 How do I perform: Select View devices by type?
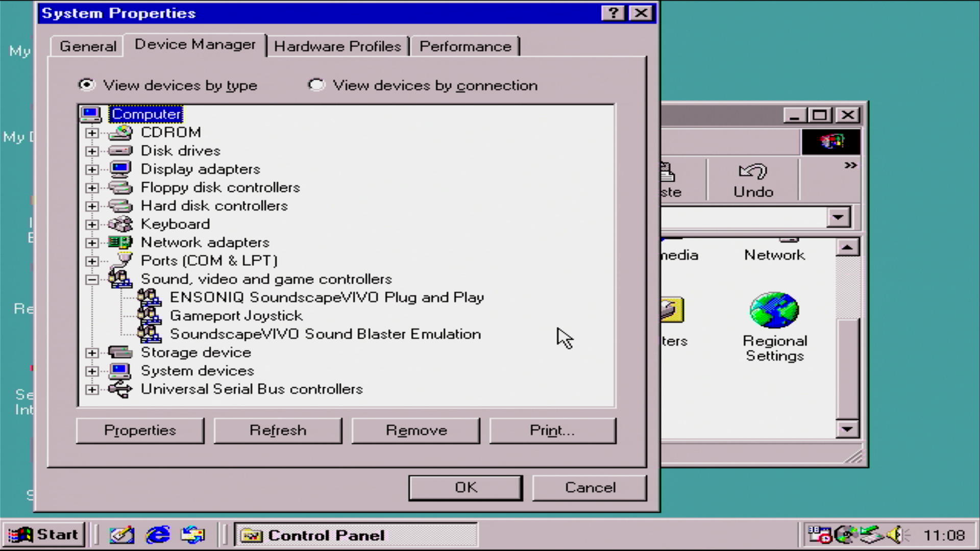87,85
